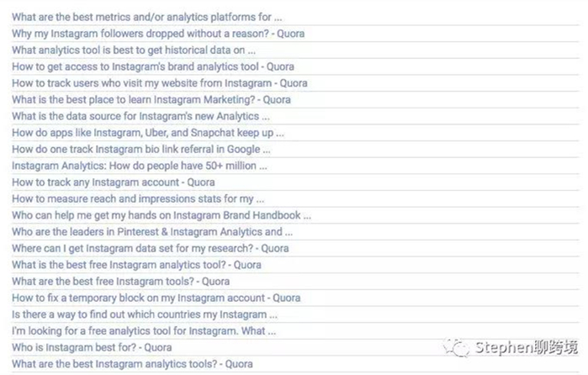Select 'How to track users who visit my website' link
The height and width of the screenshot is (375, 588).
point(159,83)
